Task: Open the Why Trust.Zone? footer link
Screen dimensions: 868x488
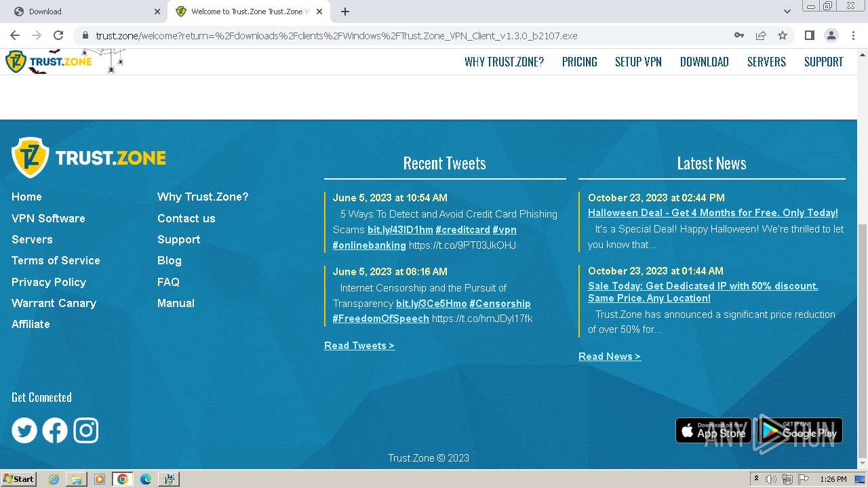Action: click(203, 197)
